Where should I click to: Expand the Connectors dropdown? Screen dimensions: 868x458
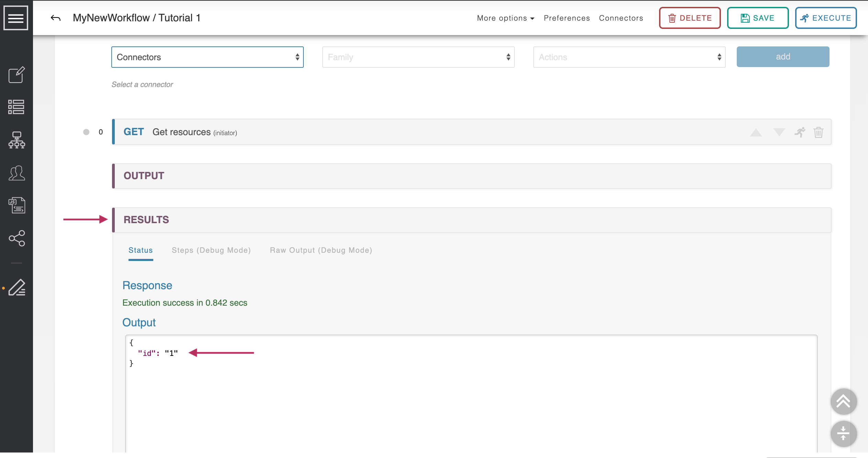point(207,57)
